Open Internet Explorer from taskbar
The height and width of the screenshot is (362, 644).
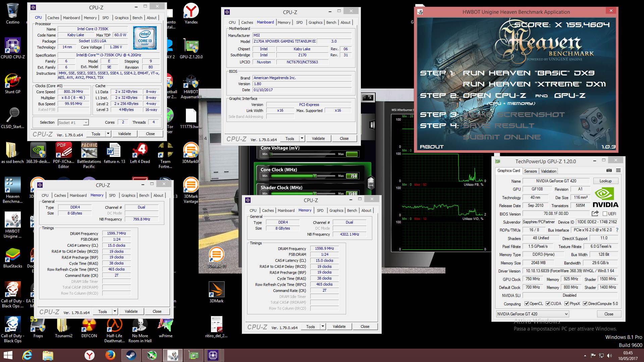27,355
